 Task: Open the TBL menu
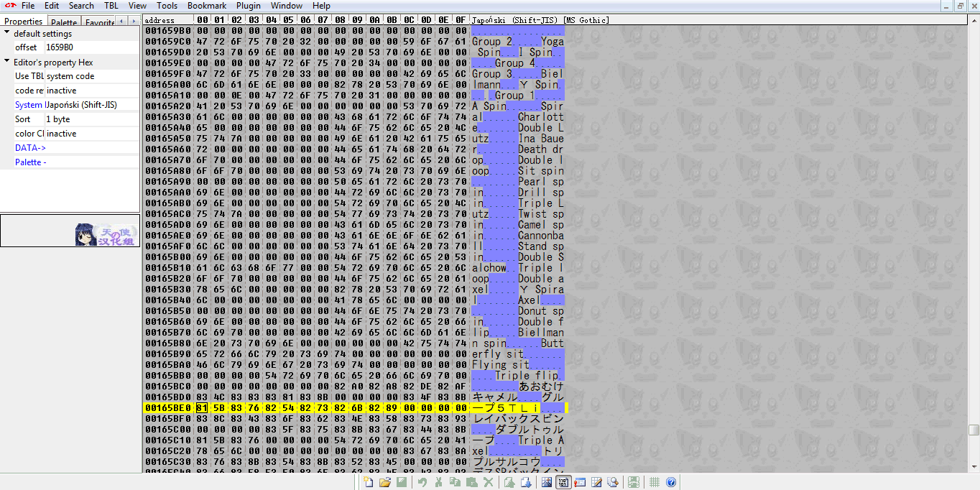111,5
